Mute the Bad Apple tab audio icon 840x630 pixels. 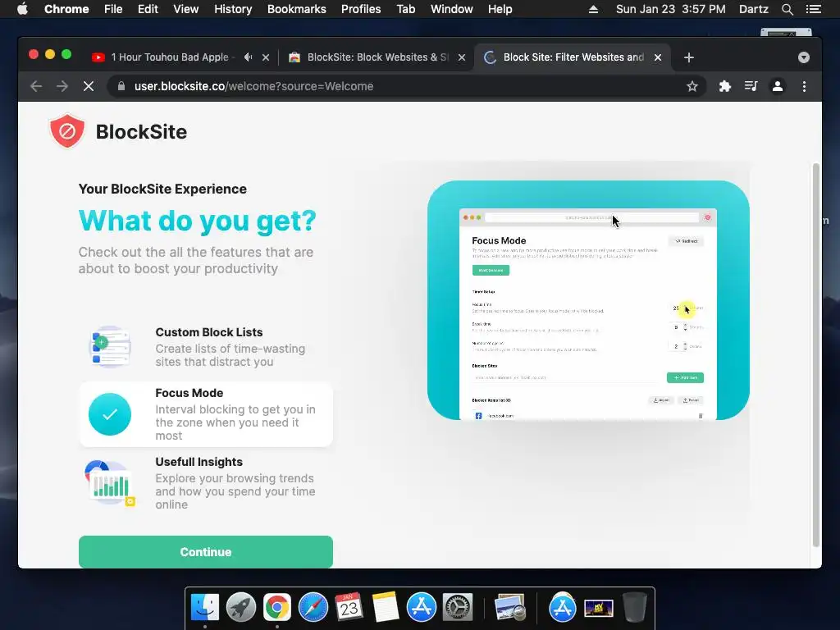click(248, 57)
